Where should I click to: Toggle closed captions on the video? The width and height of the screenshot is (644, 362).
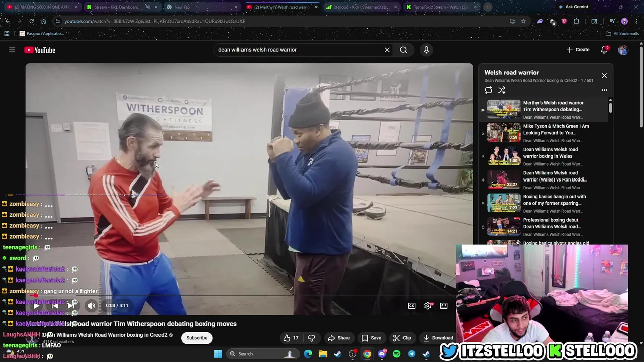(x=412, y=306)
